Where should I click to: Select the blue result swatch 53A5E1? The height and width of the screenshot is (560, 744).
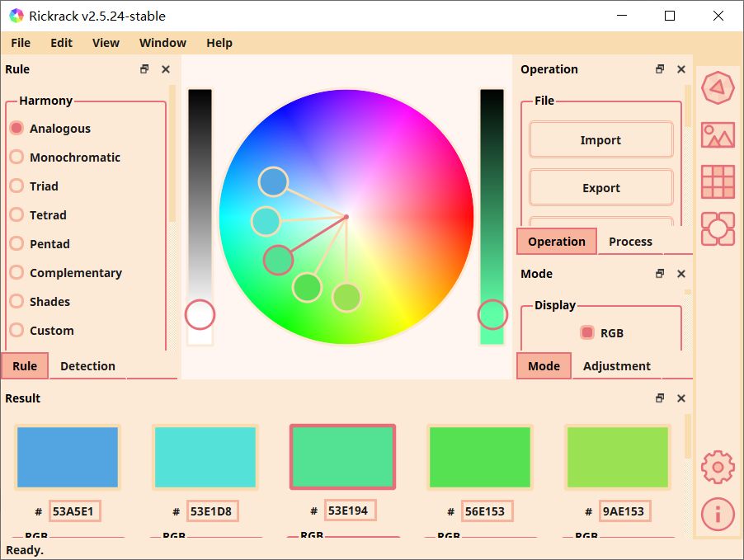pos(67,456)
